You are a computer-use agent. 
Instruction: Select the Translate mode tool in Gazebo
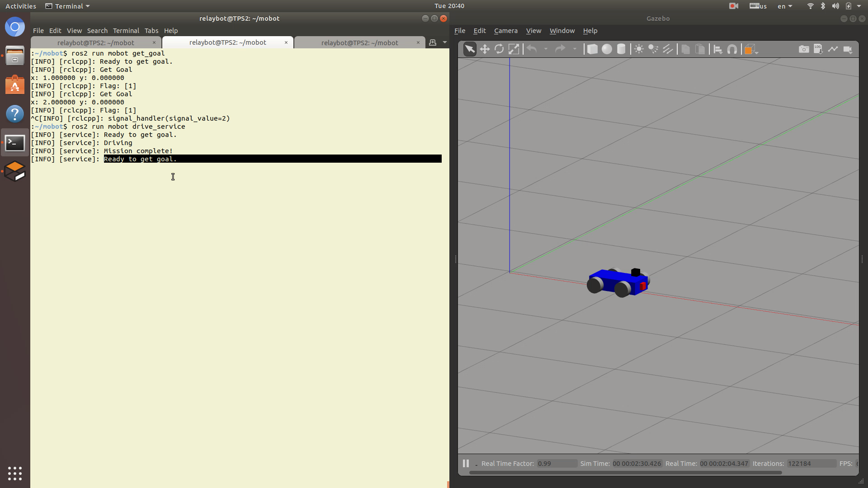click(485, 49)
